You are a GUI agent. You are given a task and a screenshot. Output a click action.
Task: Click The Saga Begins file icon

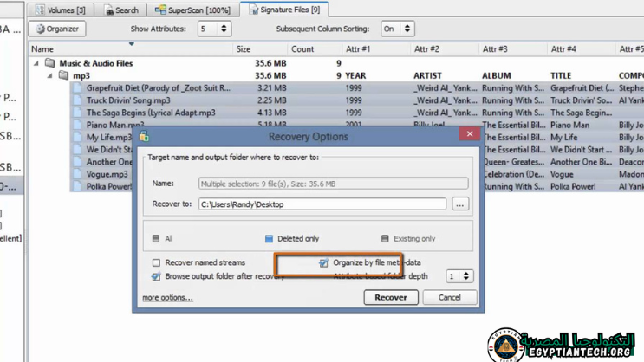click(x=77, y=113)
